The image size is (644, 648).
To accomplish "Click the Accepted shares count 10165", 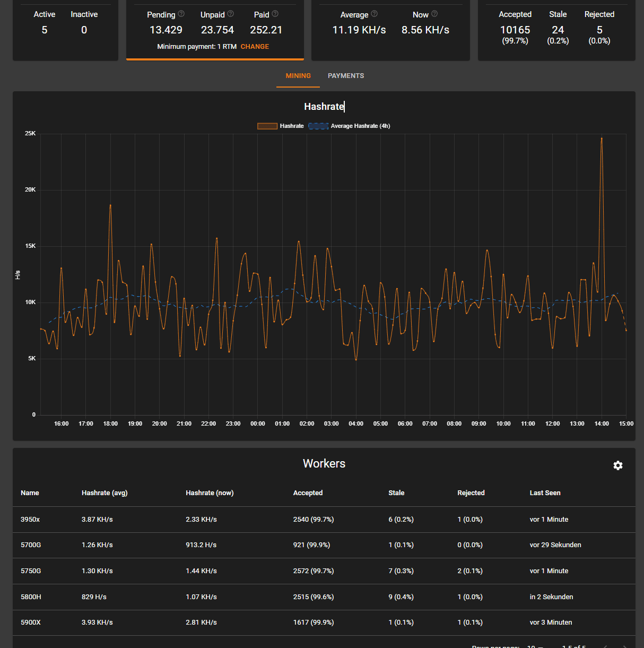I will [x=515, y=30].
